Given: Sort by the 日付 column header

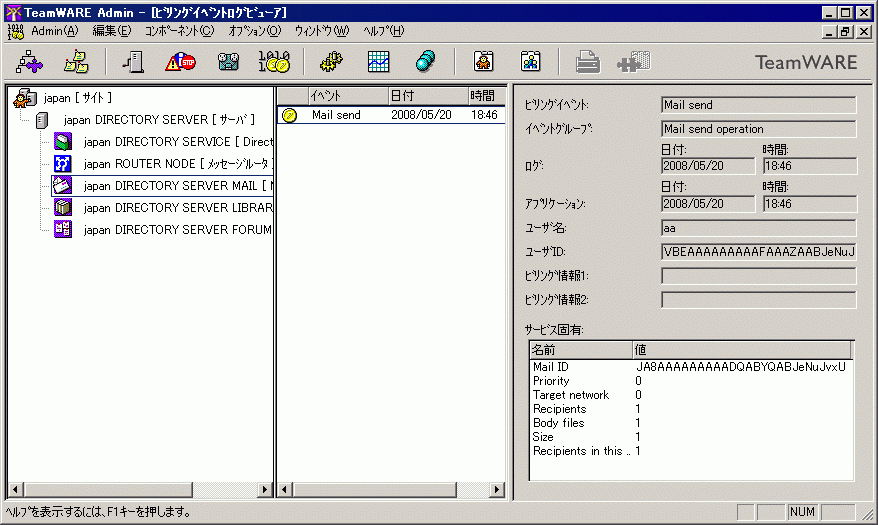Looking at the screenshot, I should pos(428,96).
